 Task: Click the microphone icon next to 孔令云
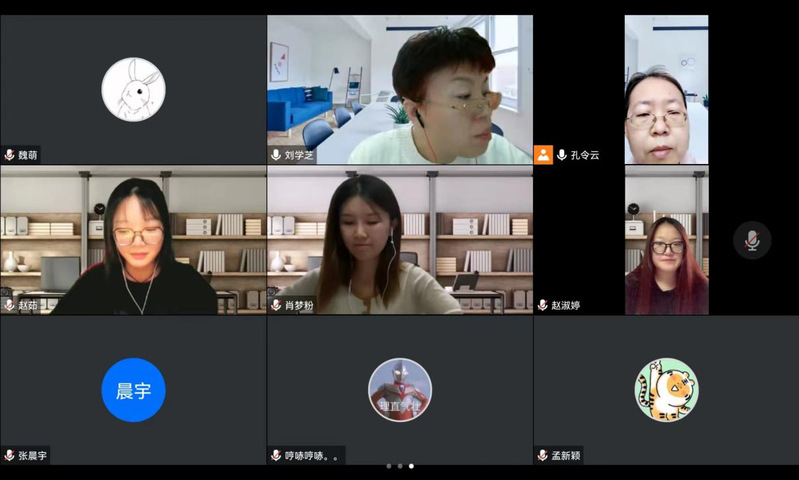click(x=562, y=154)
